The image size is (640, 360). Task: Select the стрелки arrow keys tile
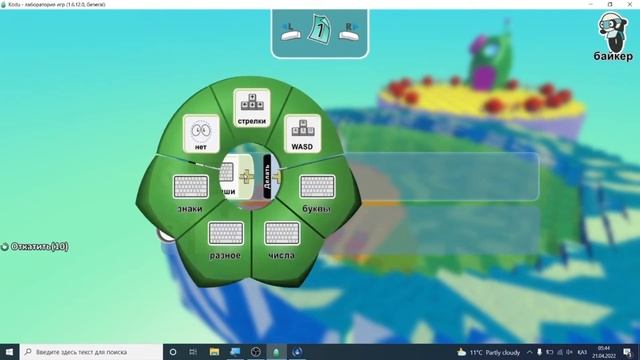pos(252,108)
